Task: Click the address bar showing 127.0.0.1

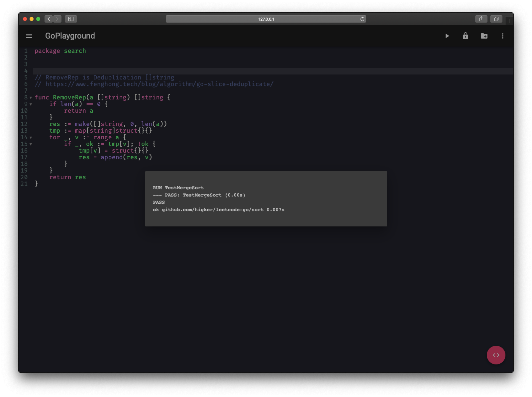Action: click(266, 19)
